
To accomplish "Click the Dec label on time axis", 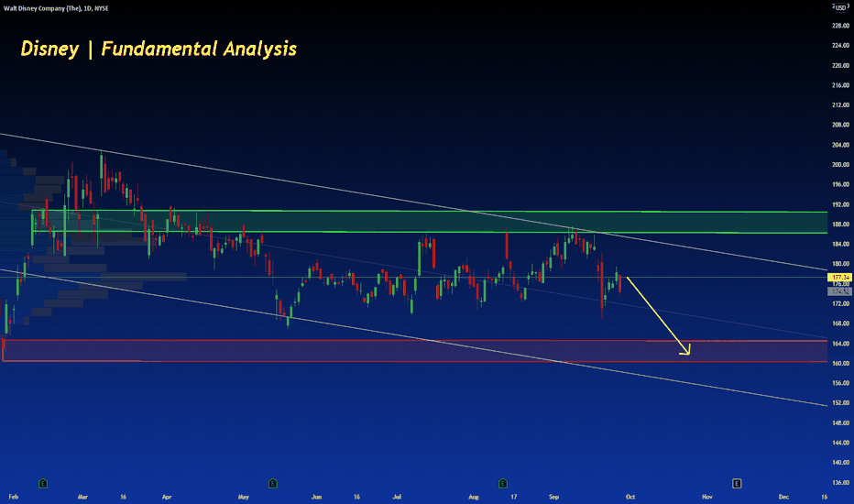I will tap(783, 497).
